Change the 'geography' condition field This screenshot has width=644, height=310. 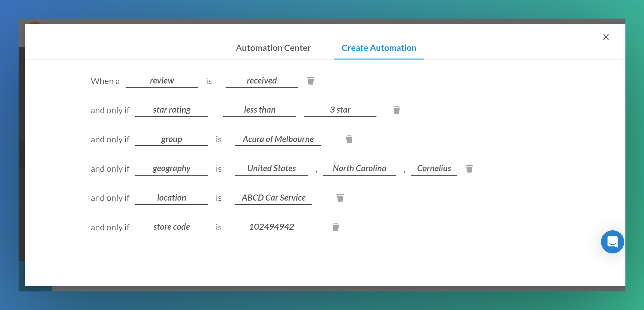pyautogui.click(x=171, y=169)
